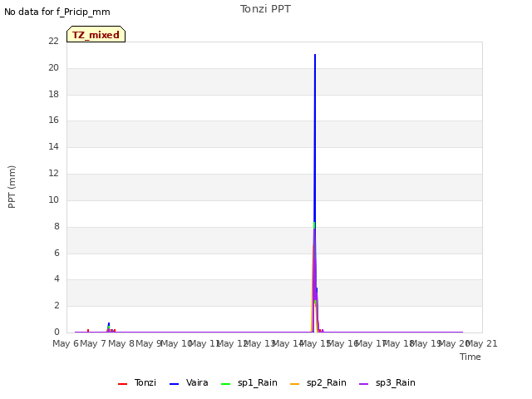
Task: Click the sp3_Rain legend entry
Action: pos(387,383)
